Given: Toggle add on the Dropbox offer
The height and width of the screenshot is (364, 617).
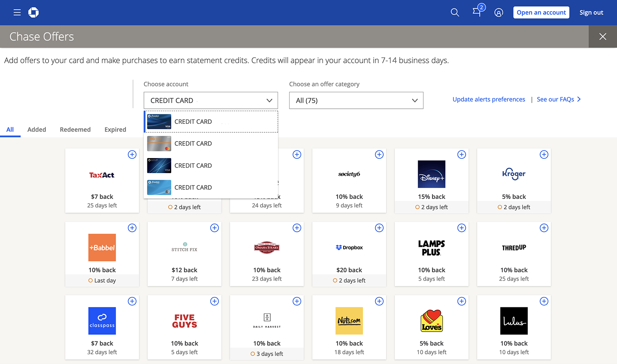Looking at the screenshot, I should [x=379, y=228].
